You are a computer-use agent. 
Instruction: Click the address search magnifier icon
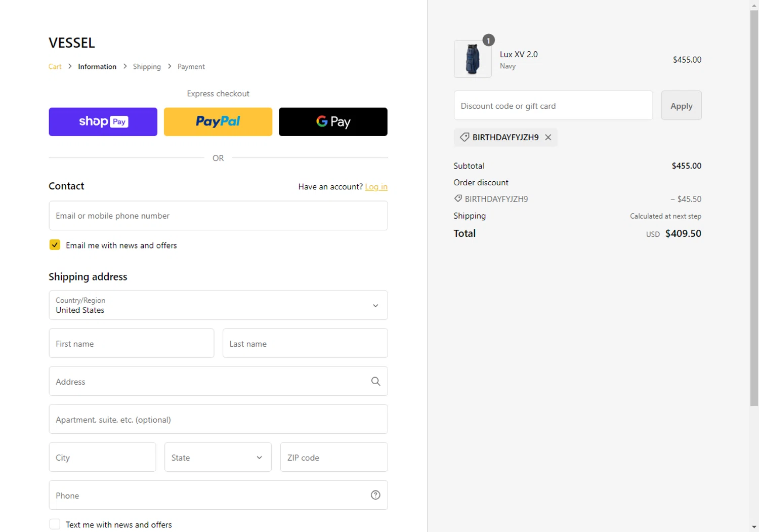pos(375,381)
